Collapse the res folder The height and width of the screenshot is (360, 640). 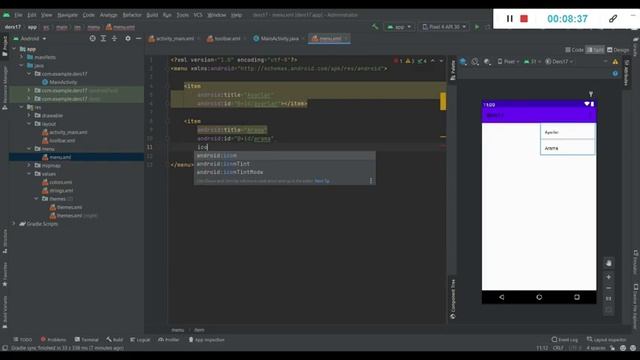click(x=22, y=107)
